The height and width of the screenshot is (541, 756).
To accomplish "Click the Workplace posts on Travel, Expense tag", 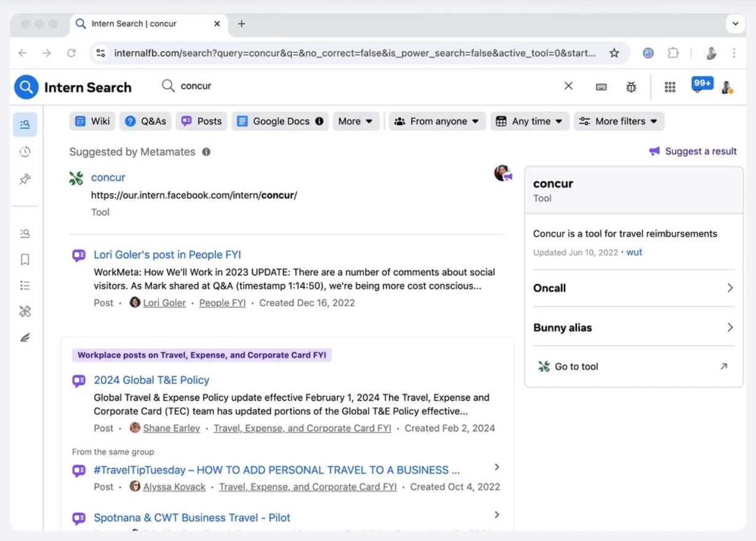I will (x=202, y=355).
